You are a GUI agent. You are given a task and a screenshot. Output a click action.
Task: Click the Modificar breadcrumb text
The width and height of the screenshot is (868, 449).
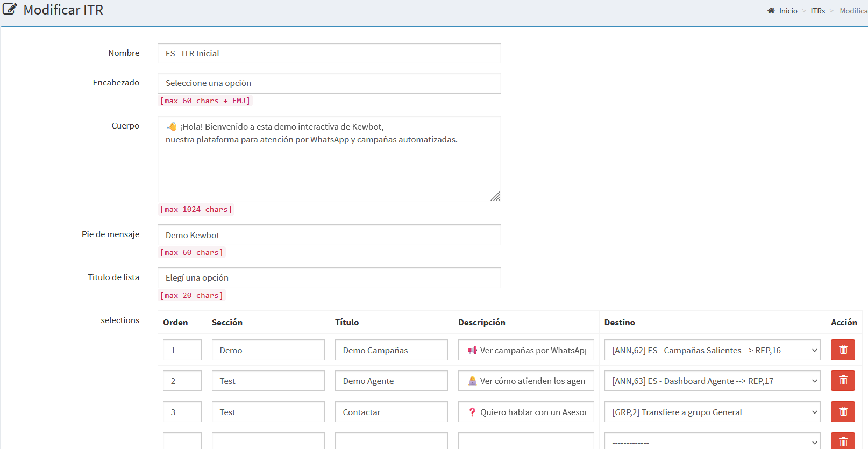click(x=853, y=11)
